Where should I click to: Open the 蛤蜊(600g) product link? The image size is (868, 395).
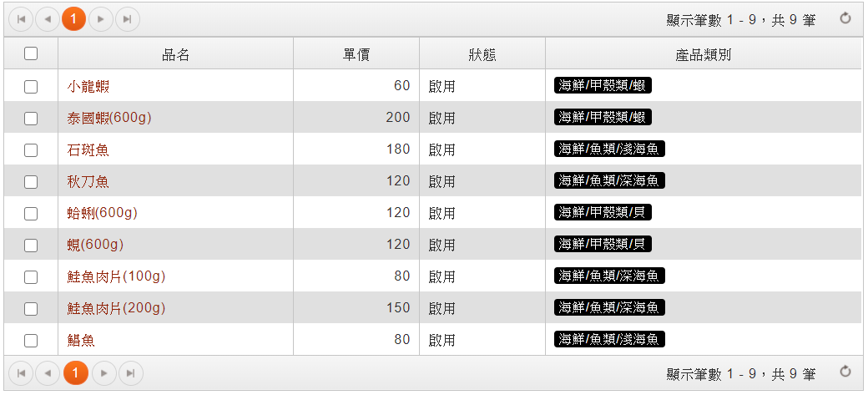tap(102, 213)
